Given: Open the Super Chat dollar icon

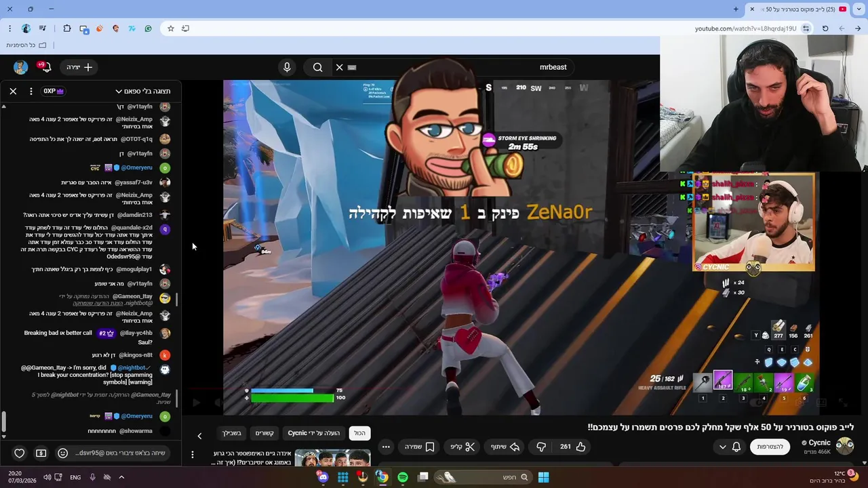Looking at the screenshot, I should (x=41, y=453).
